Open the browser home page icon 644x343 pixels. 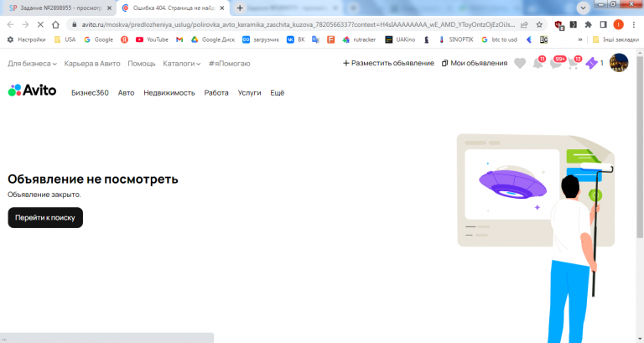point(55,24)
